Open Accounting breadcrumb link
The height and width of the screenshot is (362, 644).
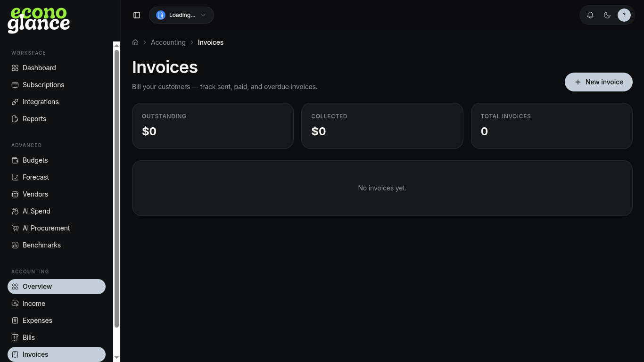[x=168, y=42]
